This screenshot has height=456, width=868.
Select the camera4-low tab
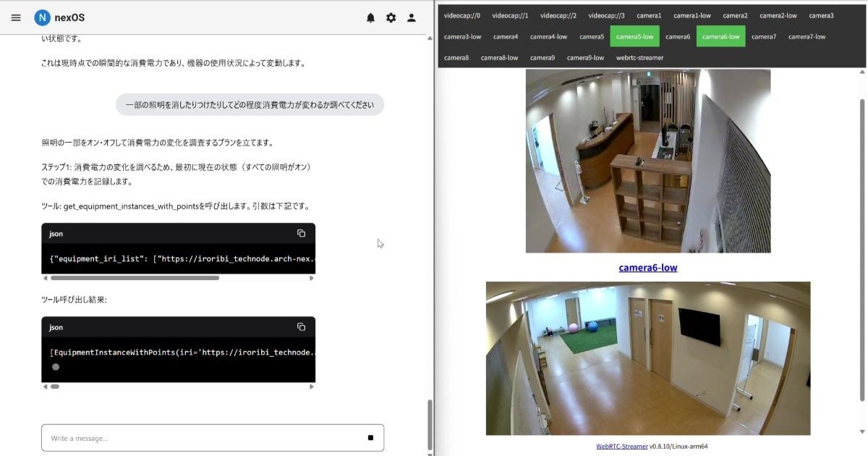548,36
